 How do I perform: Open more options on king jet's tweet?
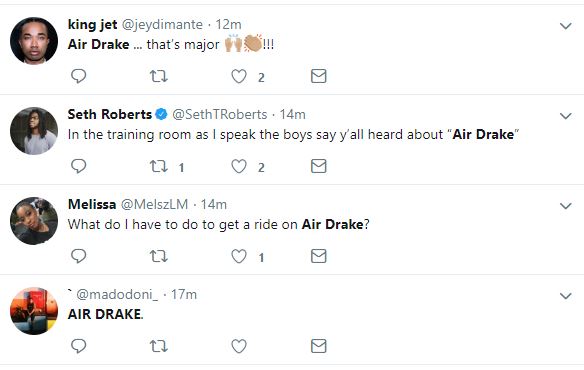(x=566, y=26)
